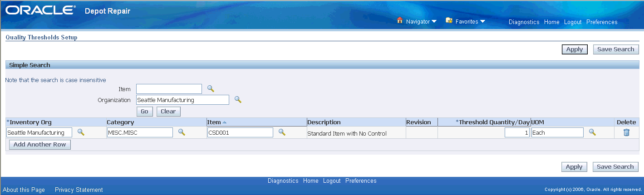Focus Item field containing CSD001
The height and width of the screenshot is (195, 644).
pyautogui.click(x=240, y=132)
